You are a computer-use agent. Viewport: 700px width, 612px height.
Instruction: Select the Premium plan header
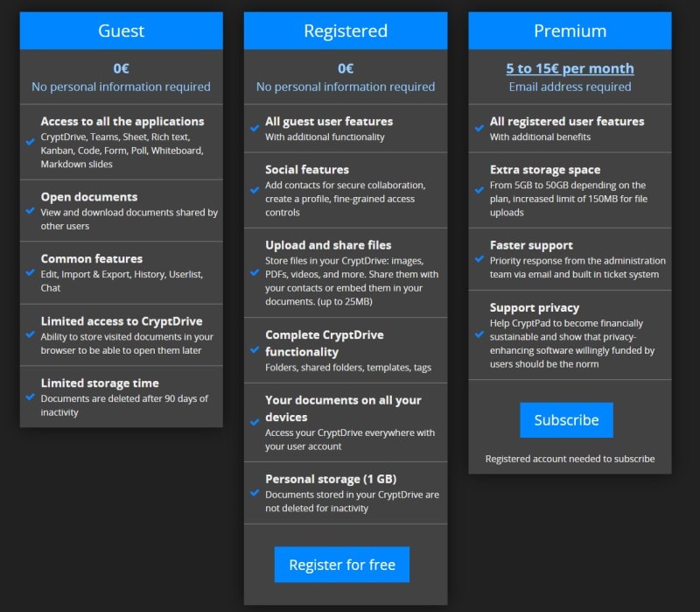(570, 31)
